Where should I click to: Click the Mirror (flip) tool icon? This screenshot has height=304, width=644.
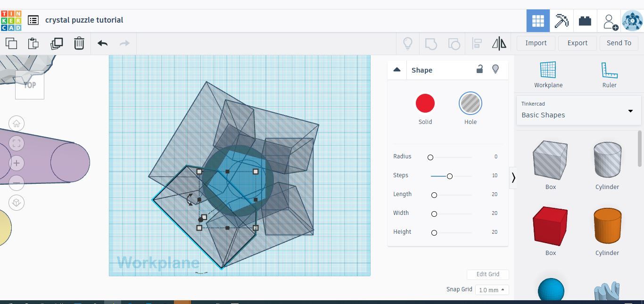point(499,44)
